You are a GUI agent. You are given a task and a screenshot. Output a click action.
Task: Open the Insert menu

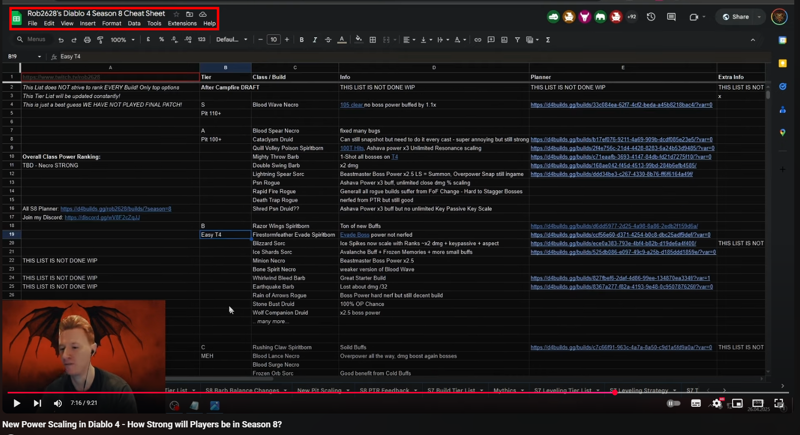click(x=88, y=23)
